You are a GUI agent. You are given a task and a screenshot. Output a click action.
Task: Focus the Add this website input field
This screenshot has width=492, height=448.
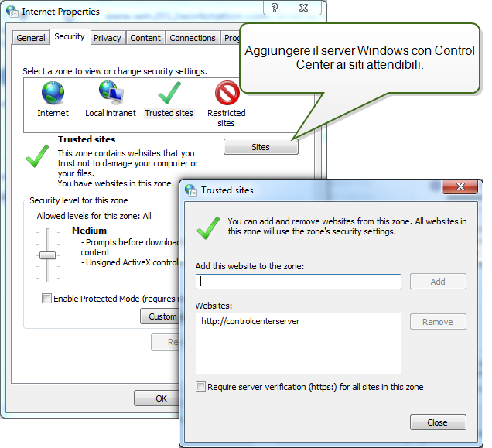pyautogui.click(x=299, y=282)
